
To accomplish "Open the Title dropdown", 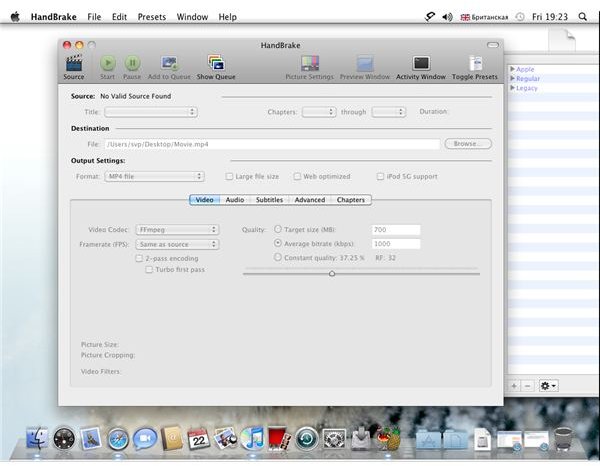I will pyautogui.click(x=151, y=112).
